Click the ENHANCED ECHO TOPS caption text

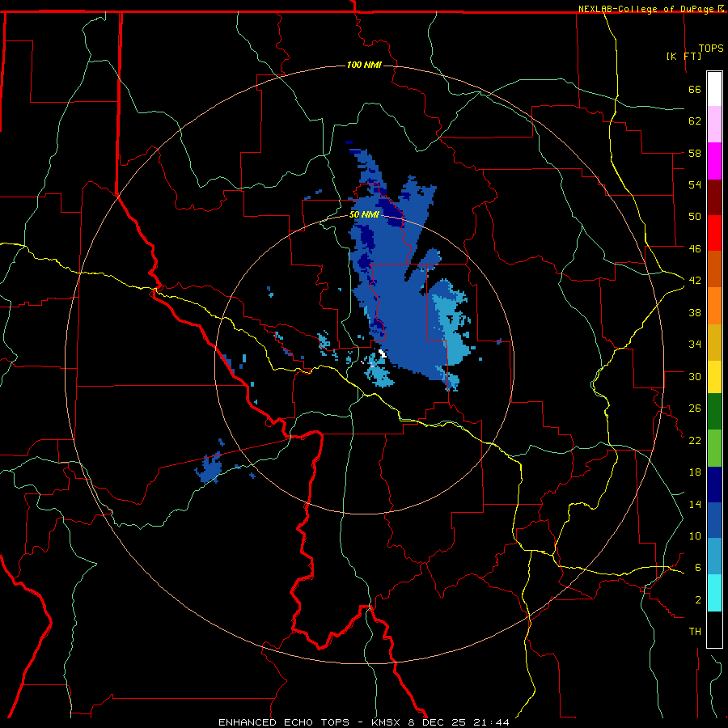coord(284,722)
